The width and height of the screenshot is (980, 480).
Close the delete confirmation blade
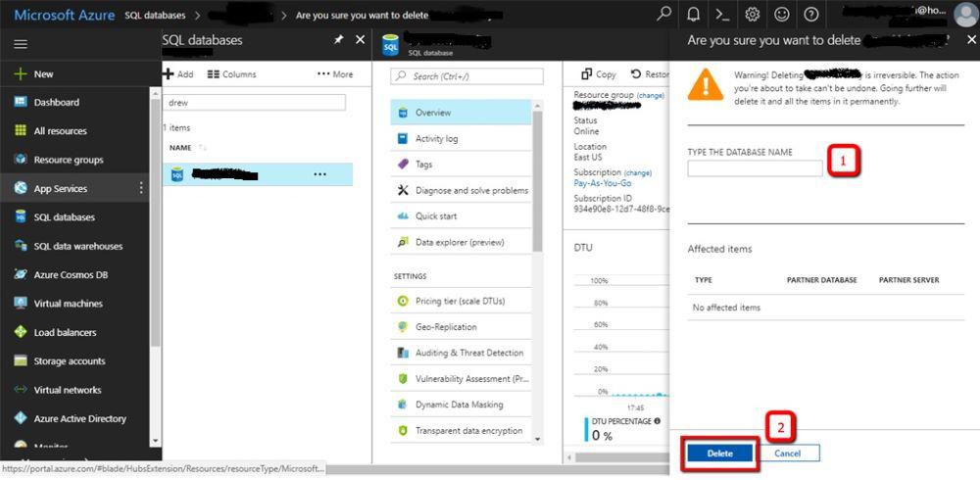pos(971,39)
